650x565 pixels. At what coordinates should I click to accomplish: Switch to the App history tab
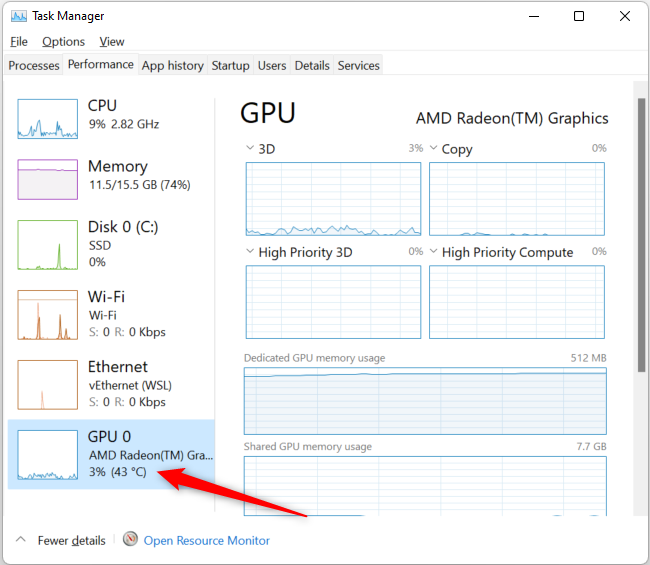[172, 65]
